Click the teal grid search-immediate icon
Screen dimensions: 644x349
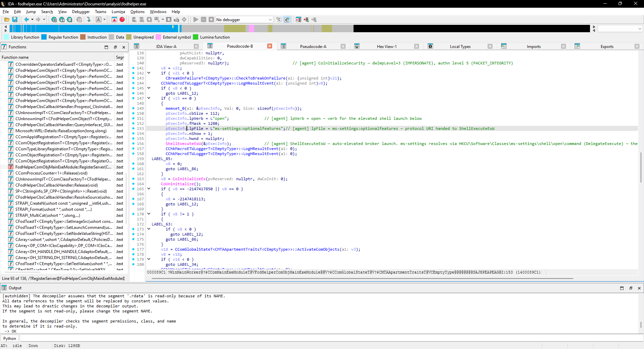(54, 19)
